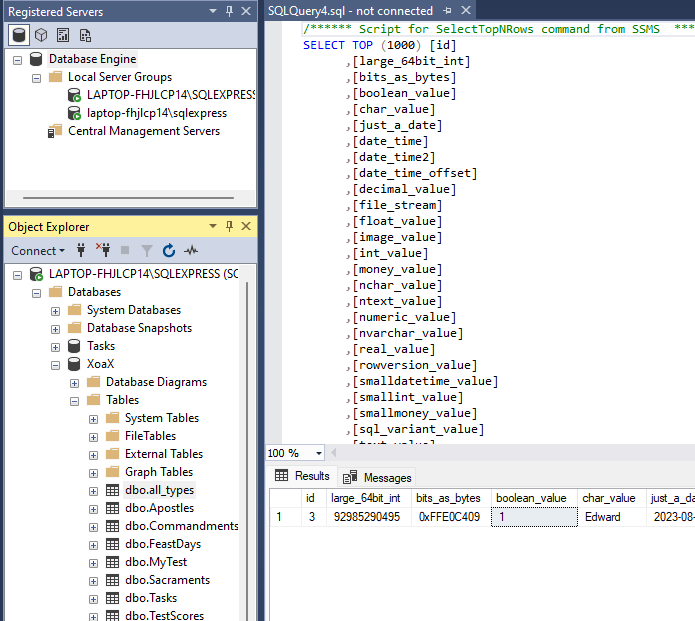Click the id column header
695x621 pixels.
[x=314, y=498]
